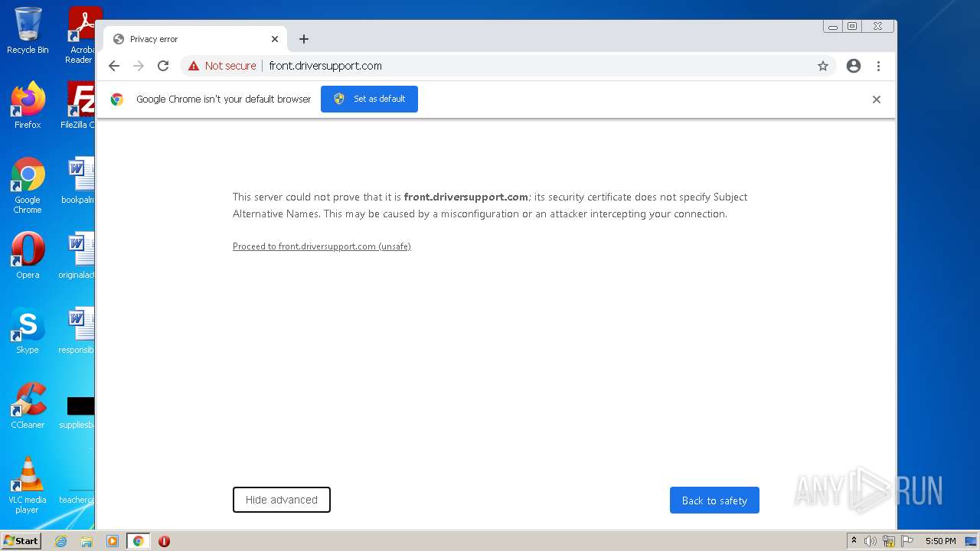
Task: Open the network status tray icon
Action: (x=889, y=541)
